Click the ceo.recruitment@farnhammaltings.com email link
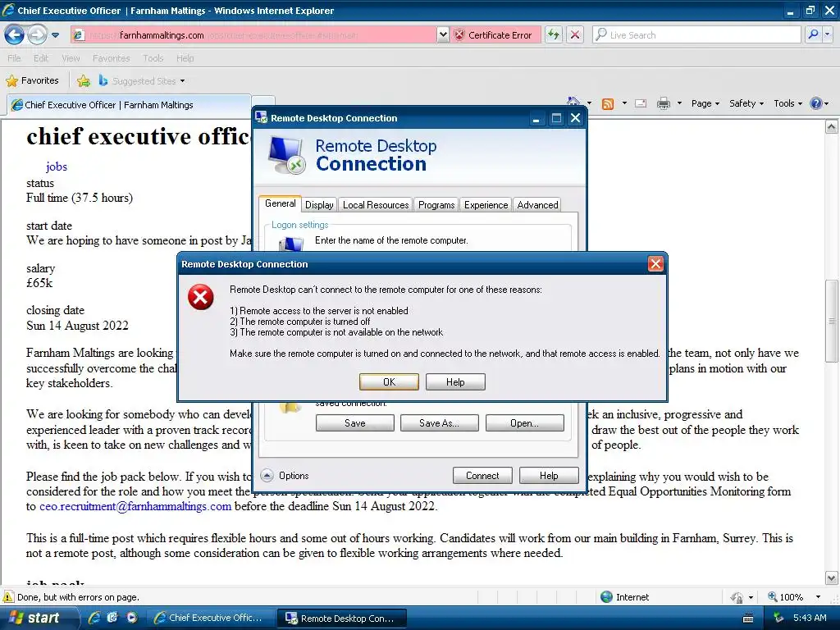Screen dimensions: 840x630 [135, 506]
